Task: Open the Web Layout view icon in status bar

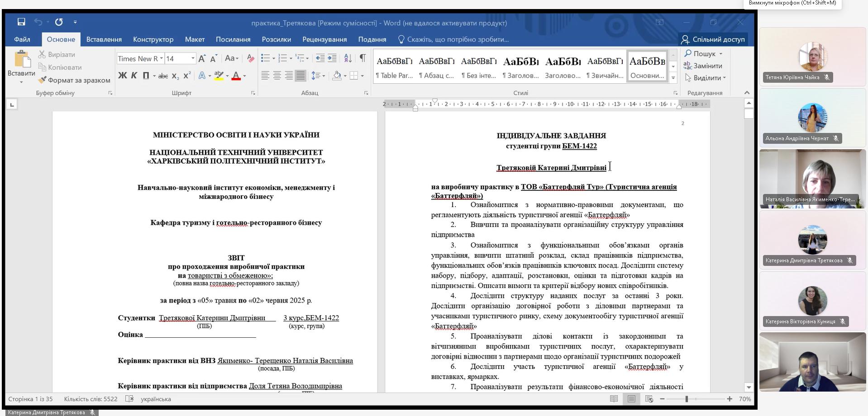Action: [x=649, y=399]
